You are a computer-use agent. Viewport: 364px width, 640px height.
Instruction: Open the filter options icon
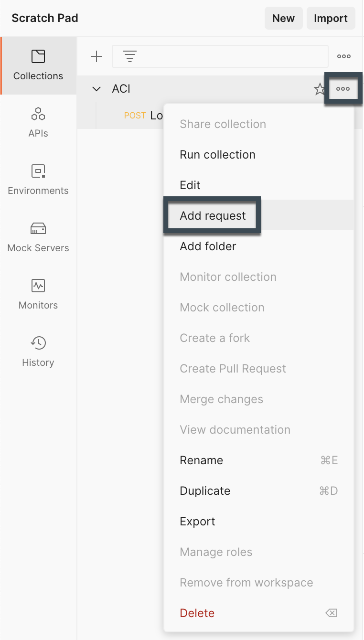[x=129, y=56]
